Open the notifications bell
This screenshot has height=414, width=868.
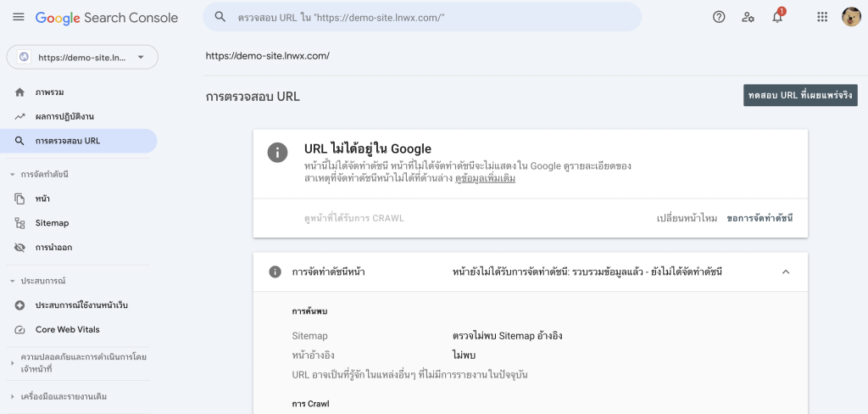[778, 17]
